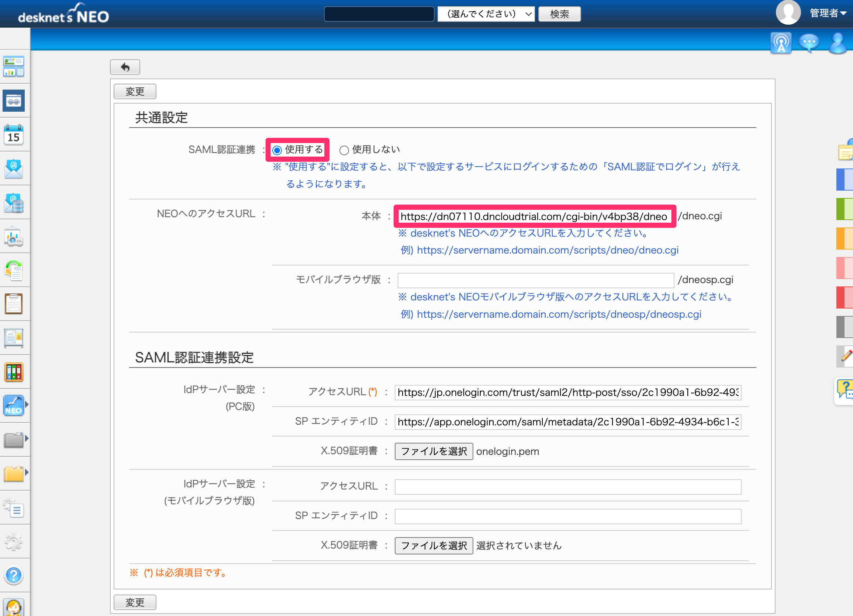Click the portal dashboard icon in sidebar
Screen dimensions: 853x616
(14, 67)
